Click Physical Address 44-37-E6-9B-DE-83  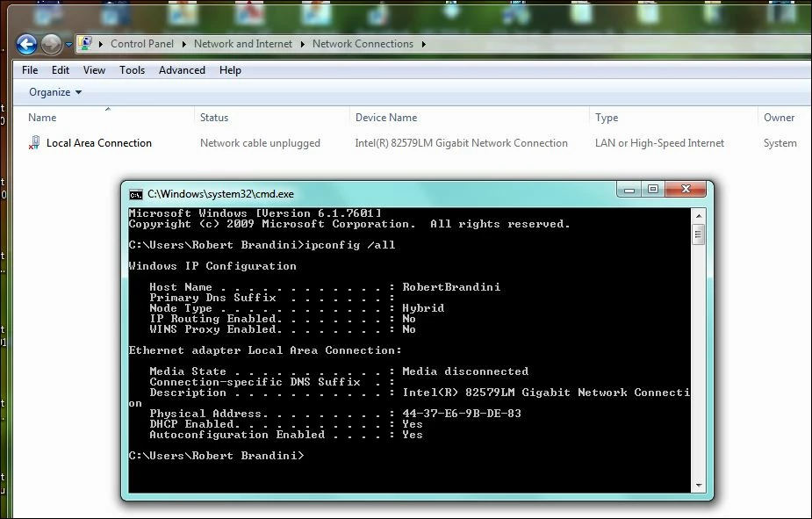[462, 414]
